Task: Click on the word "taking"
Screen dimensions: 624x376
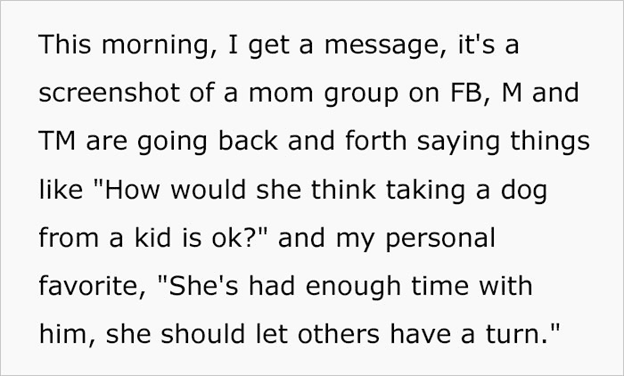Action: (425, 191)
